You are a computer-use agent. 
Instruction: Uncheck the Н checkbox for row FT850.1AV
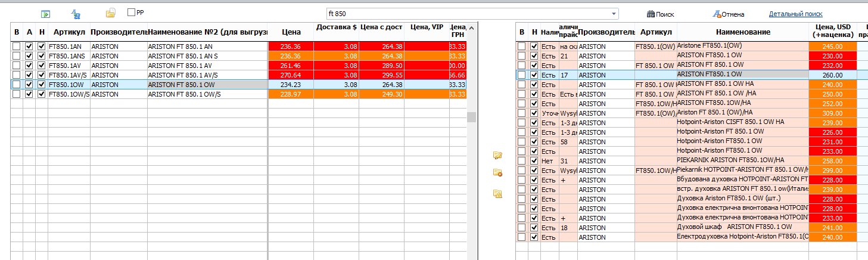click(41, 66)
